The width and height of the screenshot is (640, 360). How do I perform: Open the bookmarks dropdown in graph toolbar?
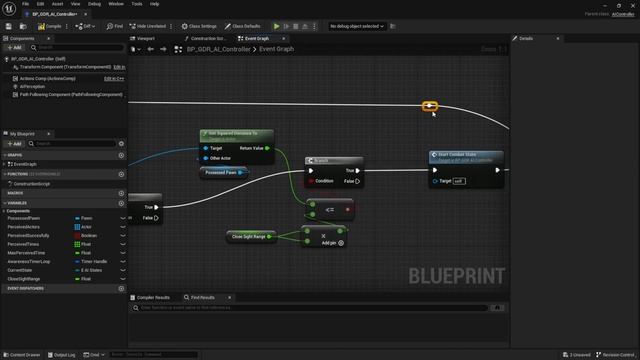(136, 49)
